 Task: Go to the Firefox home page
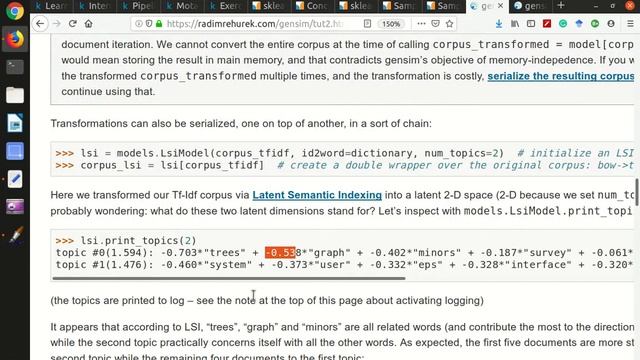[x=89, y=24]
